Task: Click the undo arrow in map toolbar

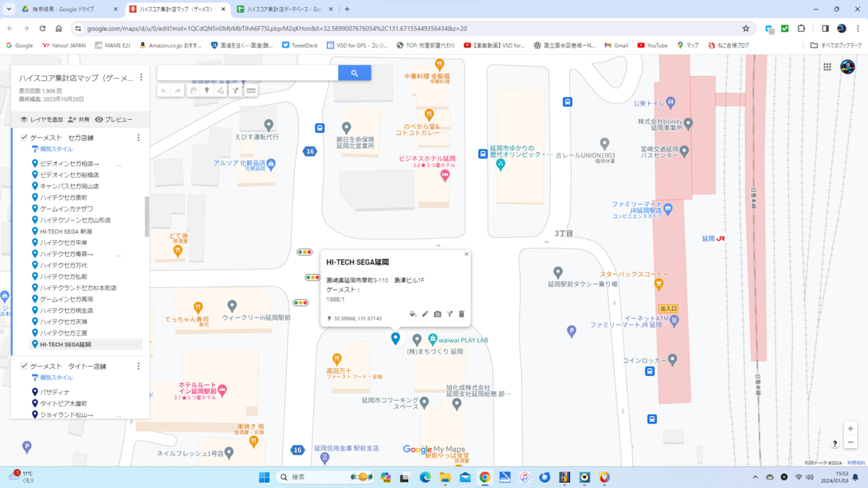Action: (163, 91)
